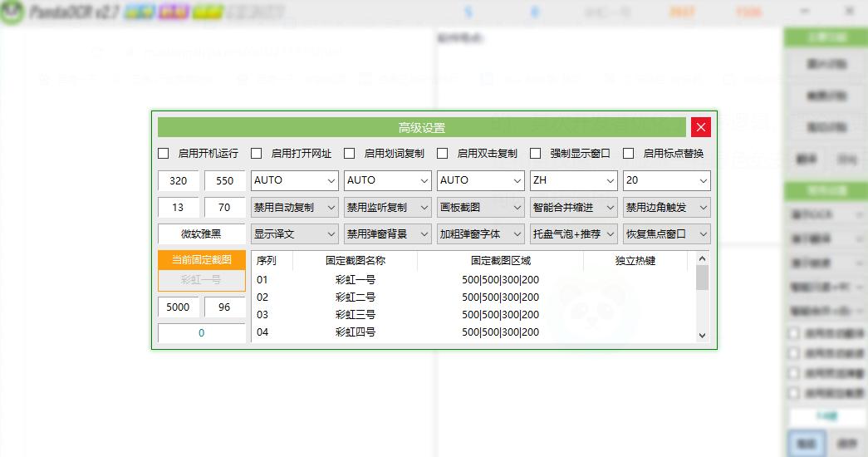Open the ZH language dropdown
Viewport: 868px width, 457px height.
tap(574, 180)
